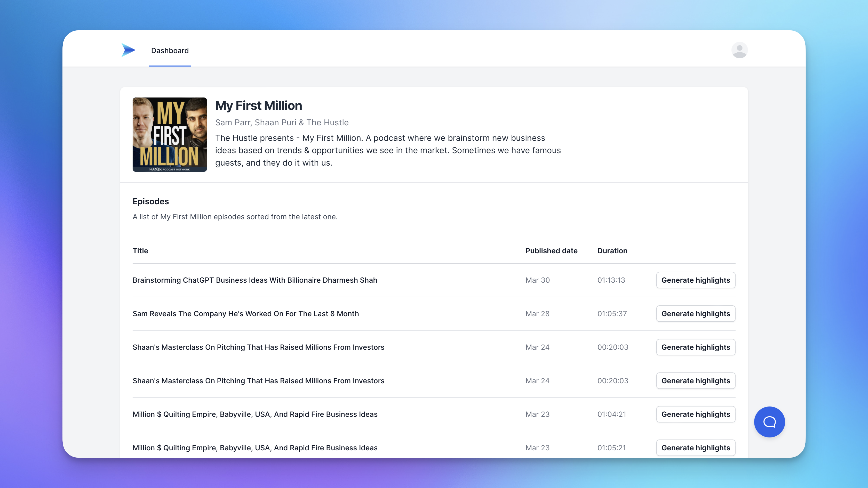Screen dimensions: 868x488
Task: Click the blue arrow app logo
Action: 128,50
